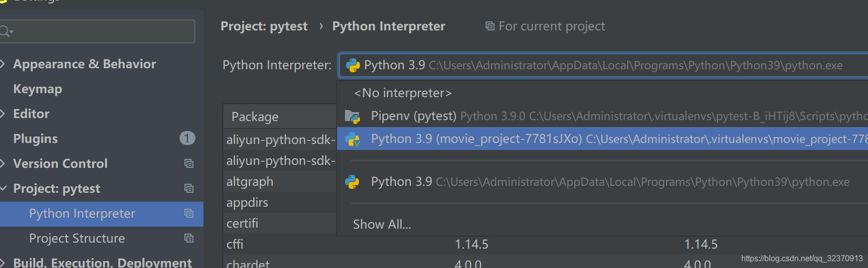This screenshot has height=268, width=868.
Task: Click cffi latest version 1.14.5
Action: coord(700,244)
